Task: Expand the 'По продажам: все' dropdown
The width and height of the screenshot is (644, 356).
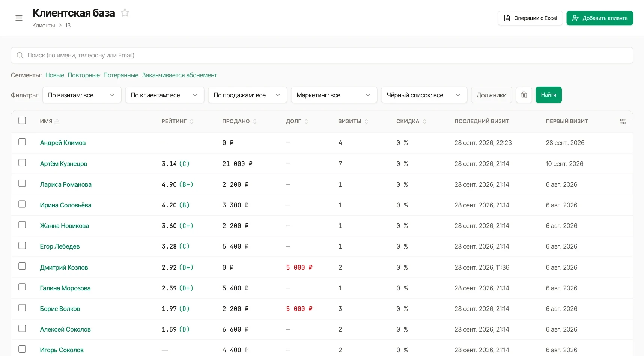Action: 248,95
